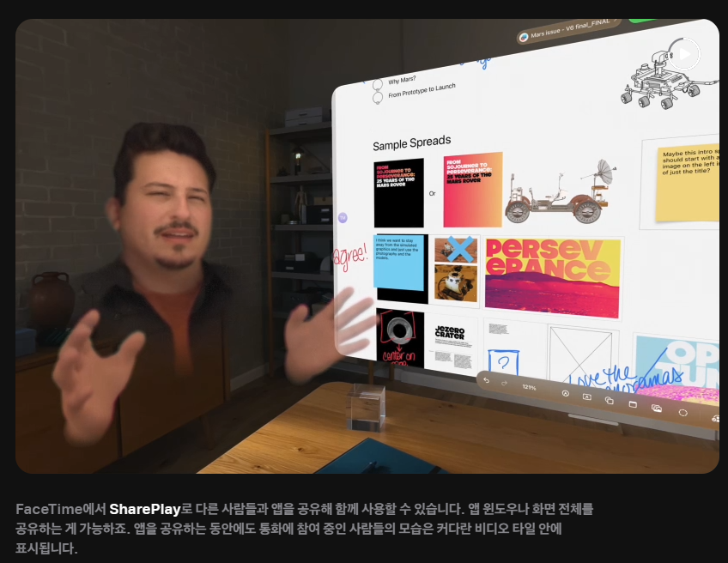
Task: Click the ring sketch with center on note
Action: 400,337
